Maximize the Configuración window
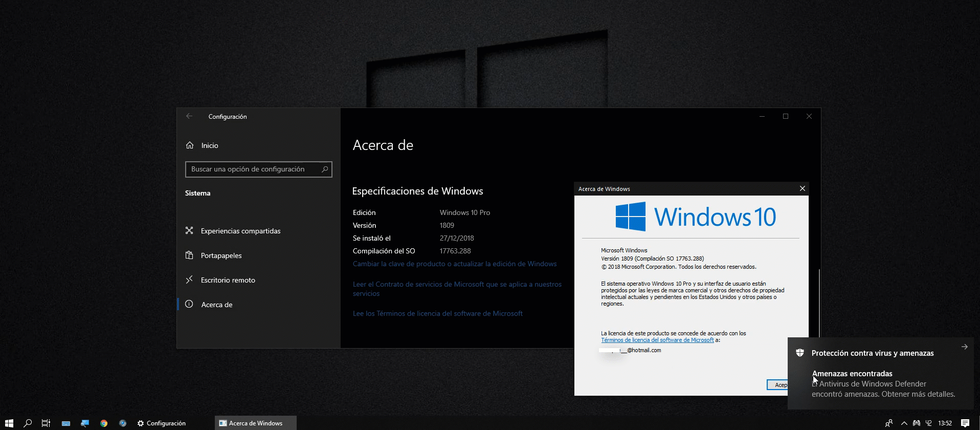980x430 pixels. tap(786, 116)
